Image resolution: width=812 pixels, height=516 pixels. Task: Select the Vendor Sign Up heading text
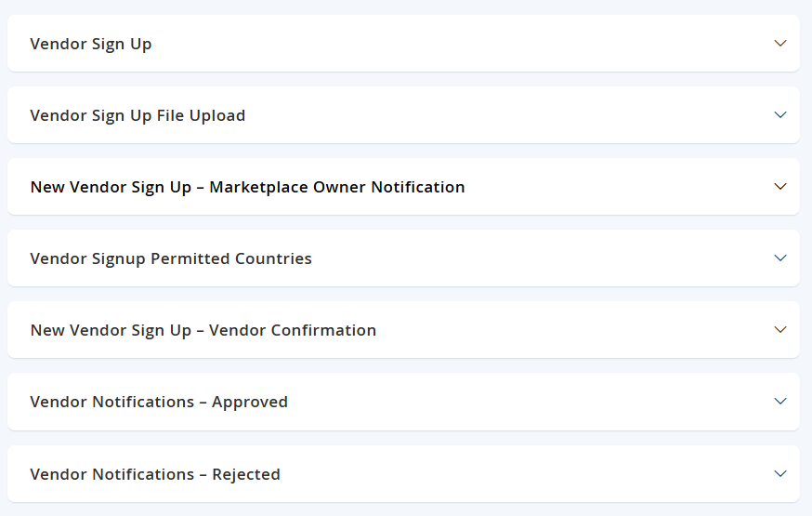tap(91, 44)
